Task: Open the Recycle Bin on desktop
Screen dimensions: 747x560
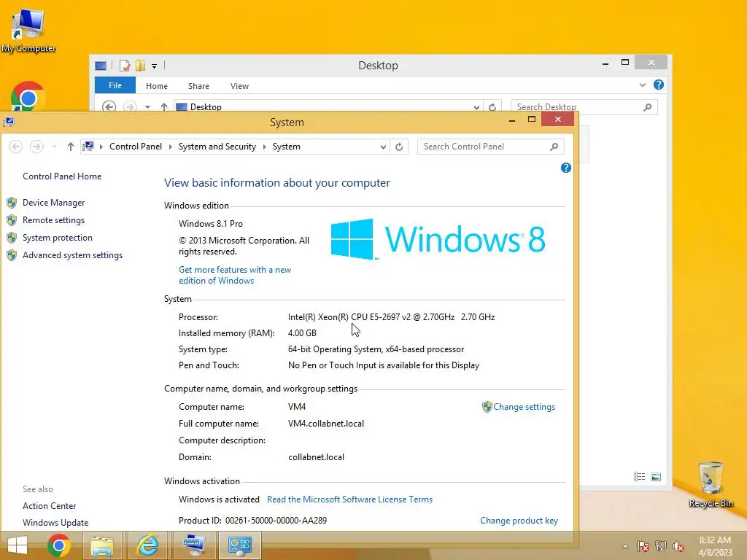Action: pos(711,485)
